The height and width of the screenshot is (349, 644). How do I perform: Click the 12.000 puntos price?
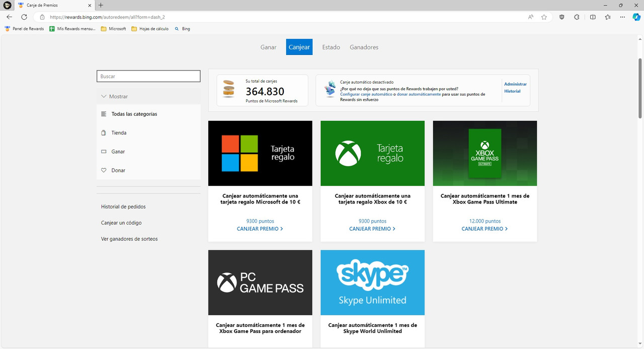click(485, 221)
